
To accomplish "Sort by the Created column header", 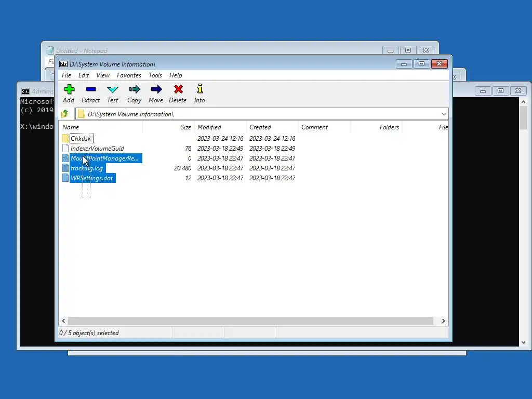I will click(x=272, y=127).
